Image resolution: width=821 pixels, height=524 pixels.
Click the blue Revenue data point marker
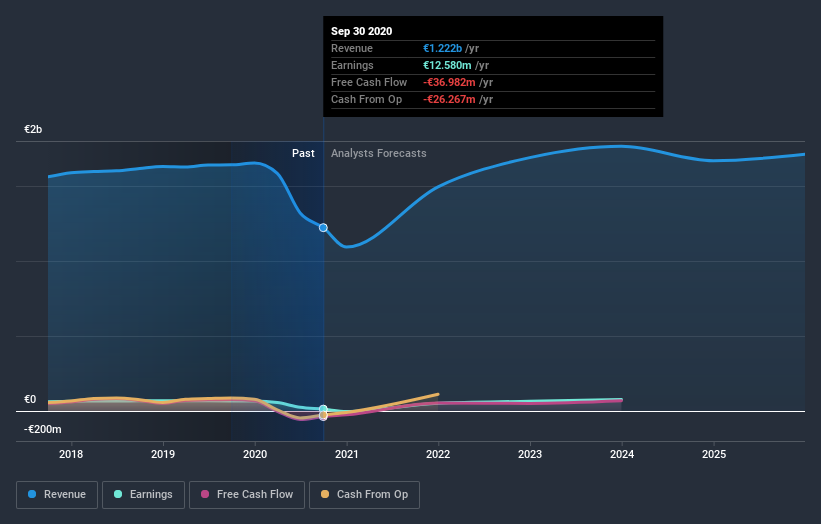coord(323,228)
